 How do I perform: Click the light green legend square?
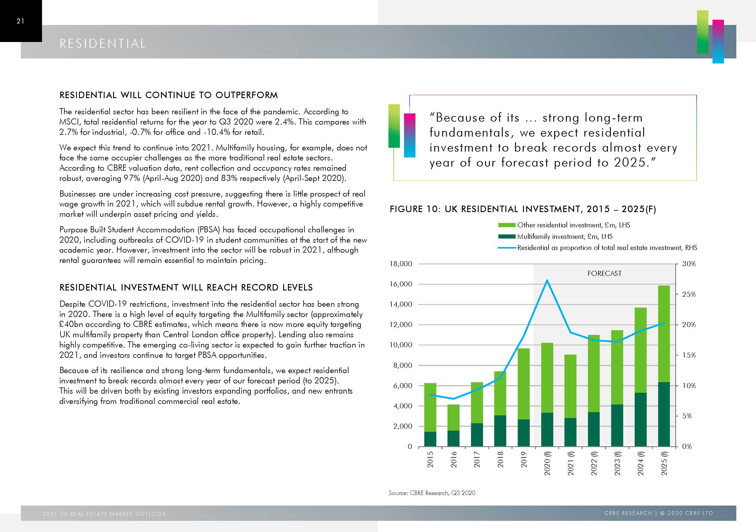pos(507,225)
